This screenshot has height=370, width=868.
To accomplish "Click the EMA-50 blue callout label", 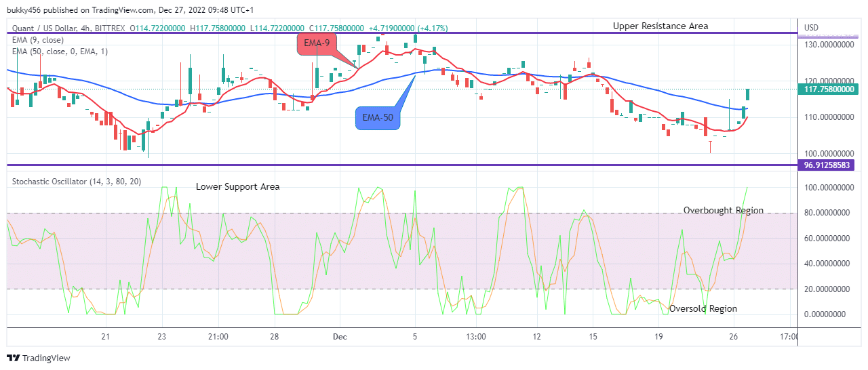I will pos(378,117).
